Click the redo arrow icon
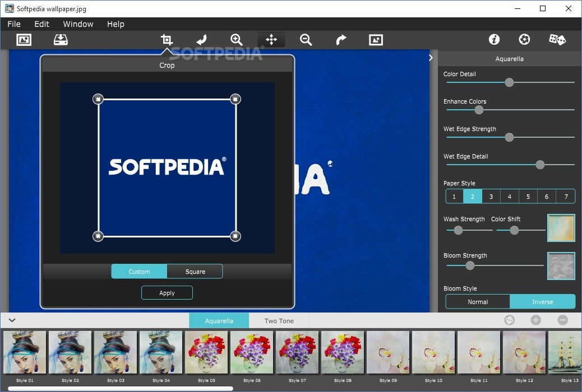Image resolution: width=582 pixels, height=392 pixels. click(341, 40)
